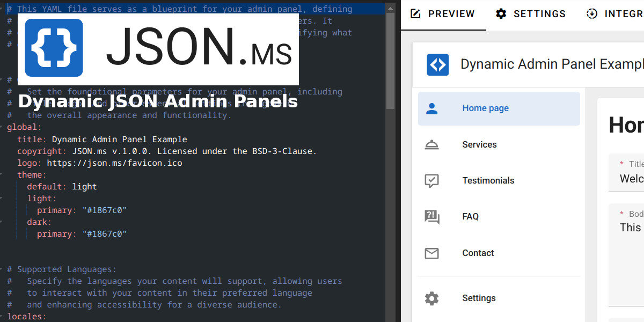644x322 pixels.
Task: Click the FAQ question bubble icon
Action: coord(431,217)
